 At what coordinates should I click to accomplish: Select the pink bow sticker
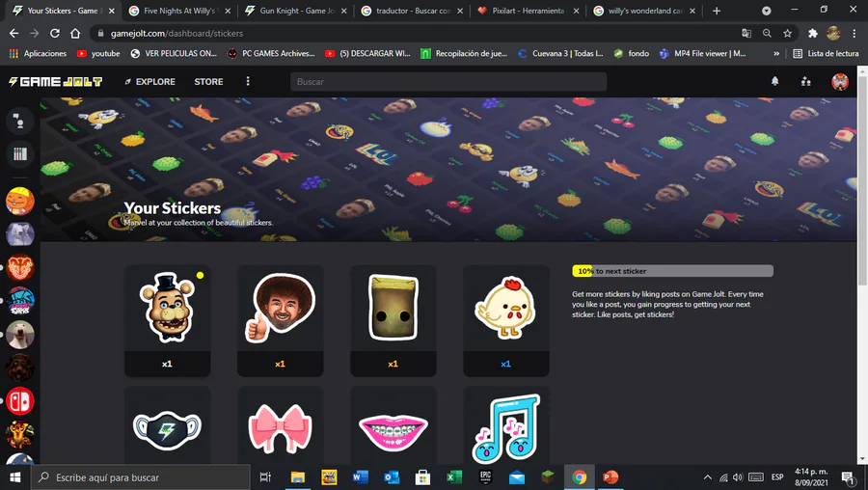280,426
